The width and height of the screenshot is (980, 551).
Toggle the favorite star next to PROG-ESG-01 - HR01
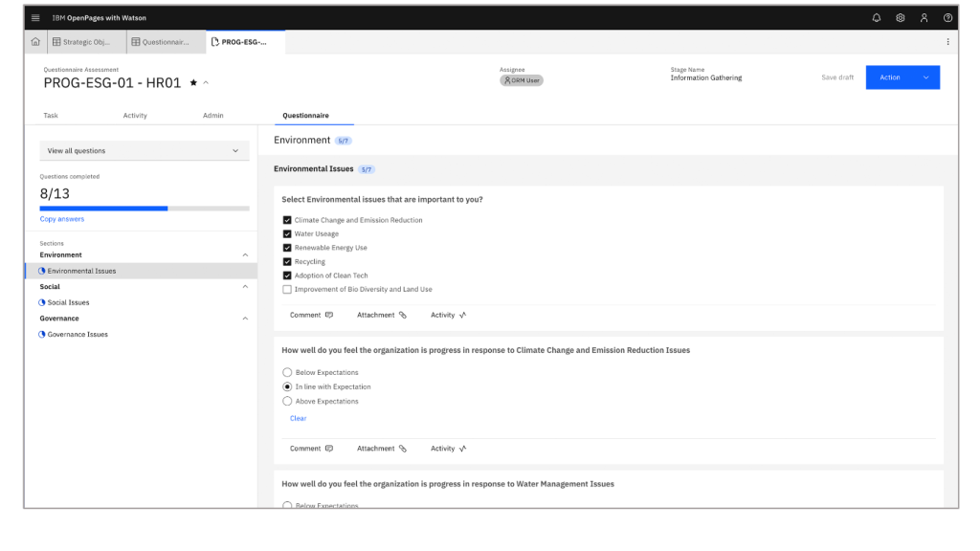pyautogui.click(x=193, y=83)
